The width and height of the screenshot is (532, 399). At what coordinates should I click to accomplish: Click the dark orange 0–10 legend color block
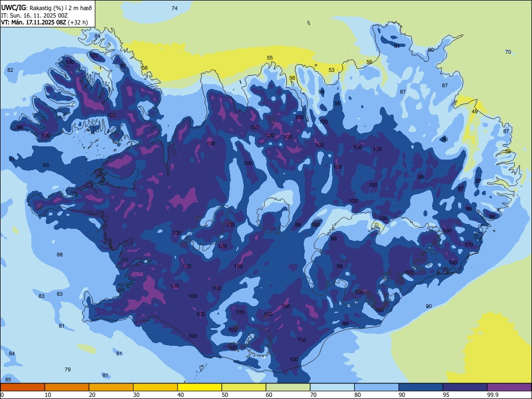(22, 387)
